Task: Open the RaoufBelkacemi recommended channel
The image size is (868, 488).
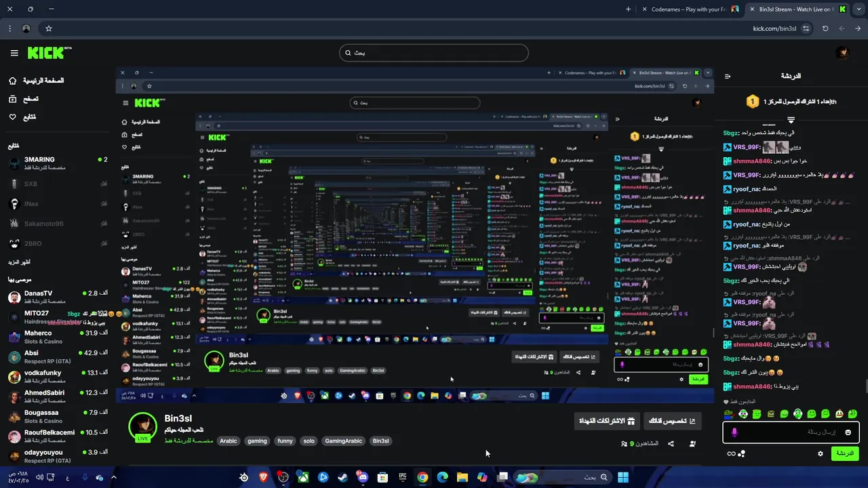Action: tap(58, 436)
